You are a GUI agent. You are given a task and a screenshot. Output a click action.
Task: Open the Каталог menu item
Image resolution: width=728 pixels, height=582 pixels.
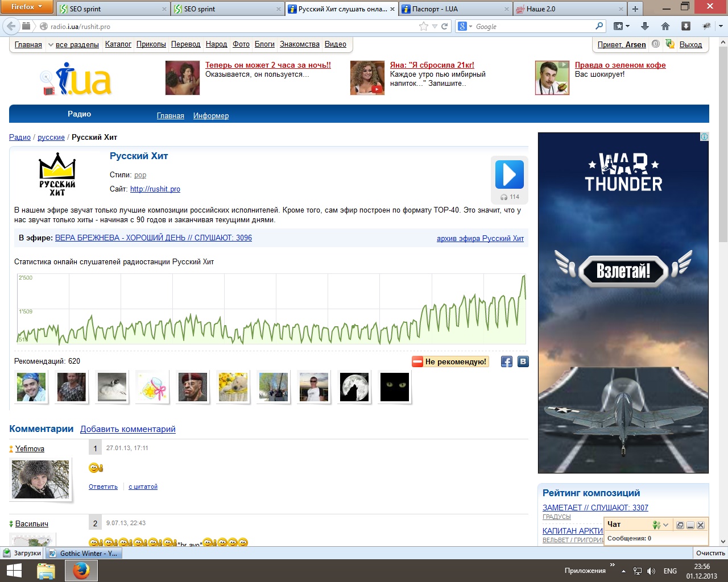pos(118,44)
